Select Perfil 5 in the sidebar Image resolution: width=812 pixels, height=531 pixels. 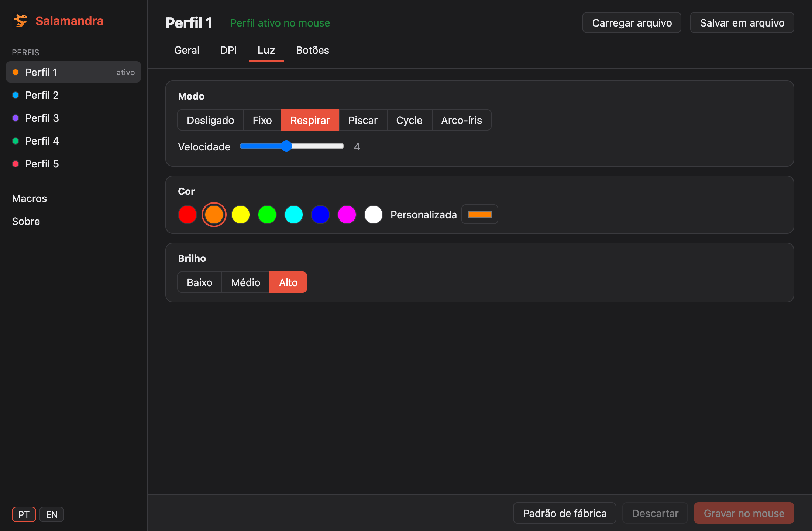coord(73,164)
